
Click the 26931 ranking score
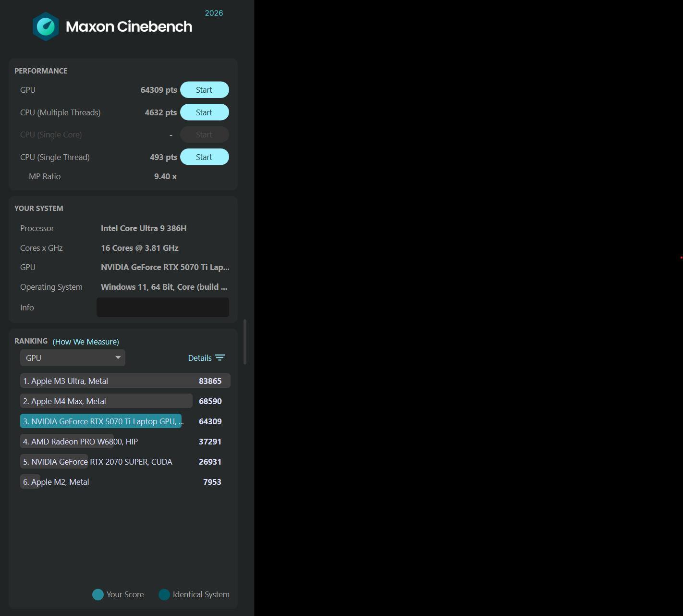[x=210, y=462]
